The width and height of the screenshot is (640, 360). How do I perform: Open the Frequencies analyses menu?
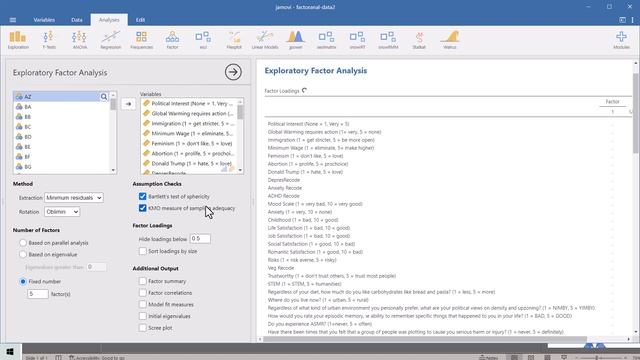pyautogui.click(x=142, y=40)
